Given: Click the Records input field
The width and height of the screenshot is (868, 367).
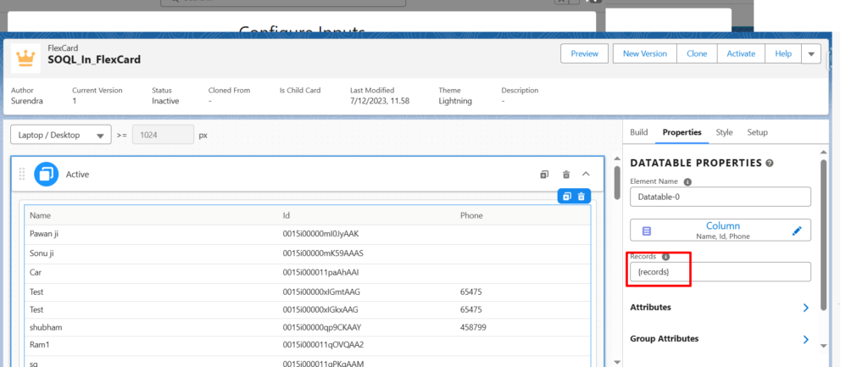Looking at the screenshot, I should tap(721, 272).
